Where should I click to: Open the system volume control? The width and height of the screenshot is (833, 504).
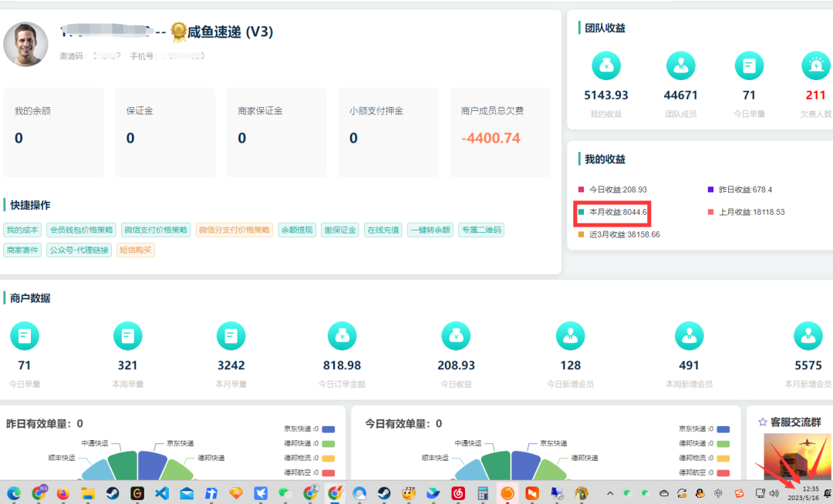coord(774,492)
